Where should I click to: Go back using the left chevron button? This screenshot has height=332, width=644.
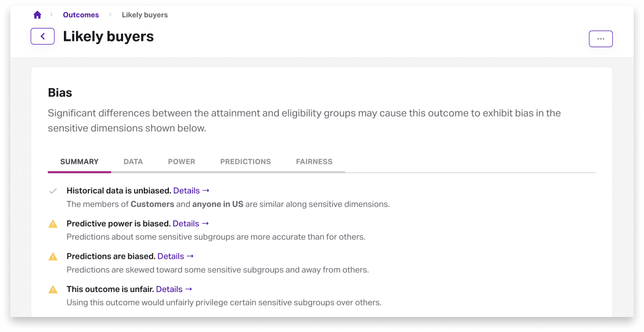coord(43,36)
